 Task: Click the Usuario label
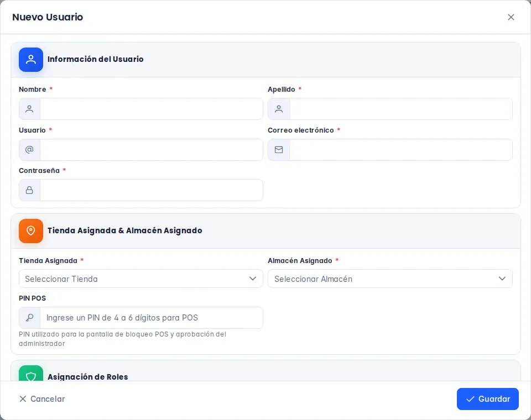point(32,130)
